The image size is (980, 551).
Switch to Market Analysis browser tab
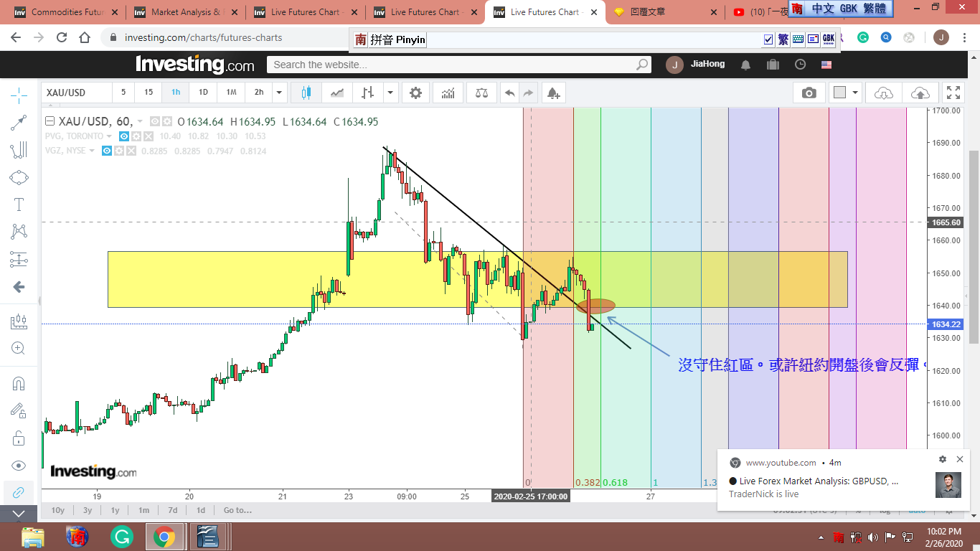(184, 12)
